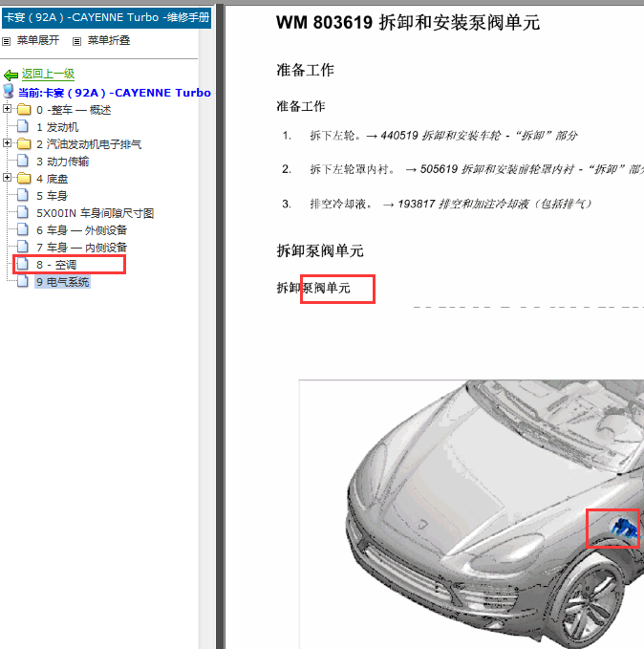Click the 菜单折叠 text button

(109, 40)
